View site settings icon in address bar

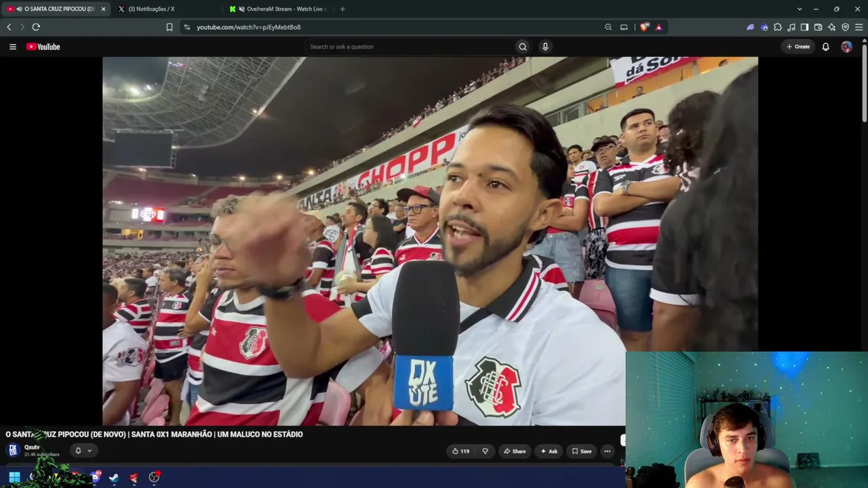point(186,27)
